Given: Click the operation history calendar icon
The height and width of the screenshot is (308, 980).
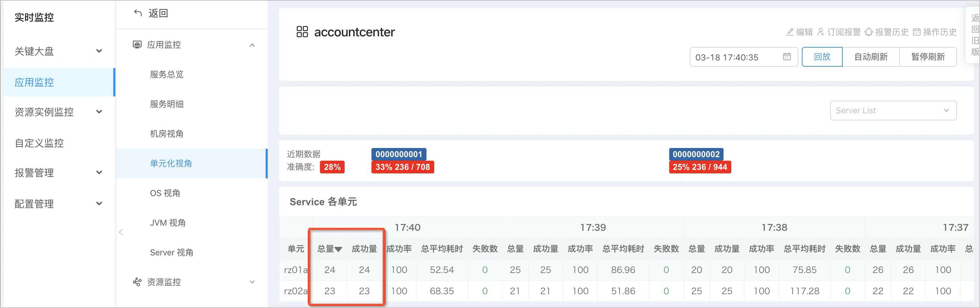Looking at the screenshot, I should (917, 32).
